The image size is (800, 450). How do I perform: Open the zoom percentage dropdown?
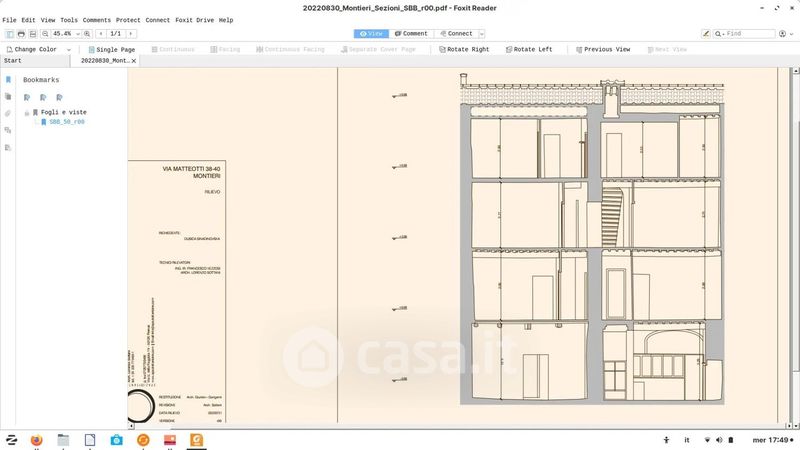(x=78, y=34)
